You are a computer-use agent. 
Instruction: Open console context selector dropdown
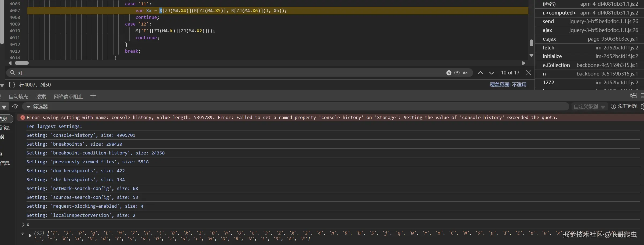tap(4, 107)
